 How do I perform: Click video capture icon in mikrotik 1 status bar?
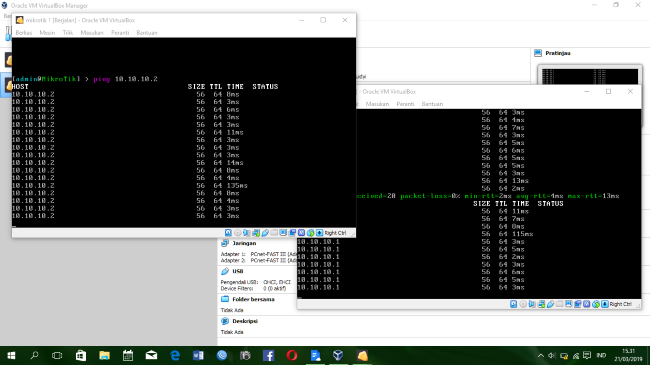[292, 233]
